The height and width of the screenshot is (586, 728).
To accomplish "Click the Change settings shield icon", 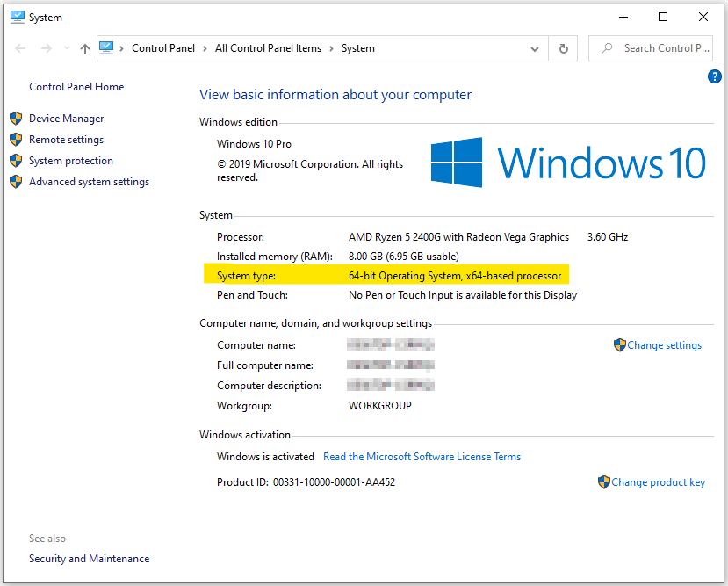I will point(620,345).
